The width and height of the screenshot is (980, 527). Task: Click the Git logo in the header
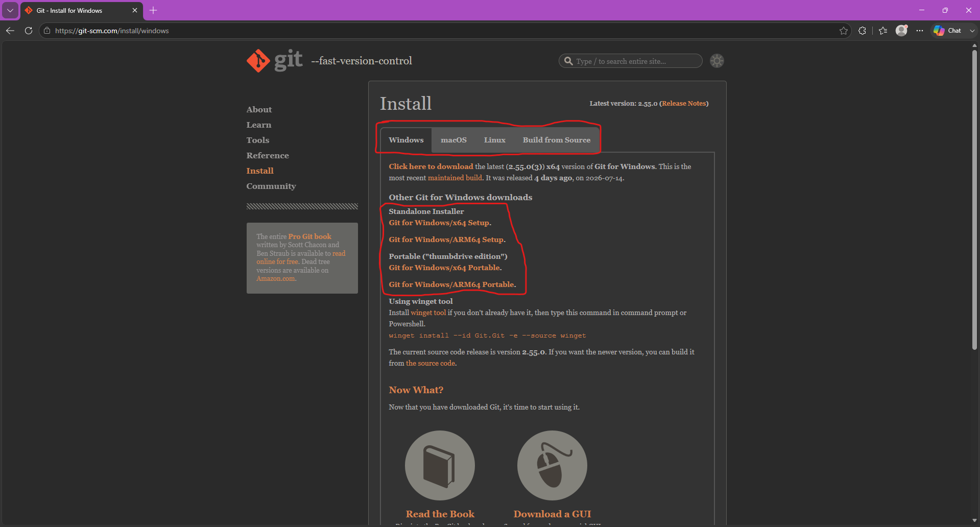click(275, 61)
